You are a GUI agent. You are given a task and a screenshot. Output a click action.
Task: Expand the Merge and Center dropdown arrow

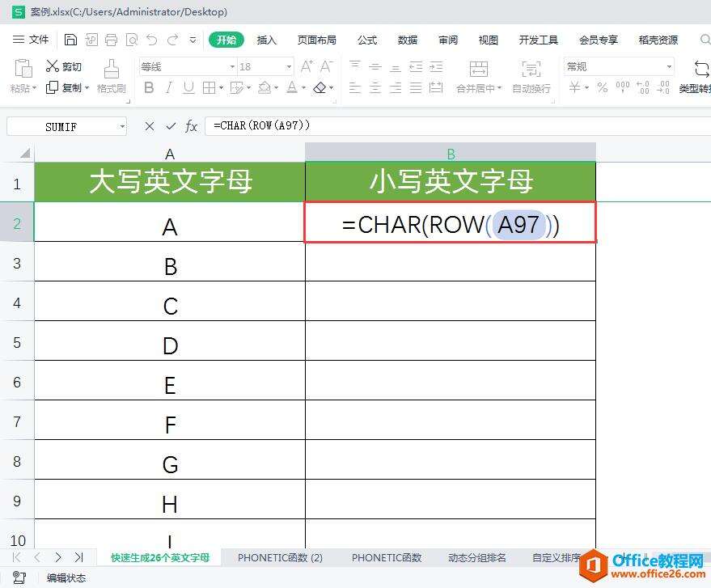tap(499, 87)
